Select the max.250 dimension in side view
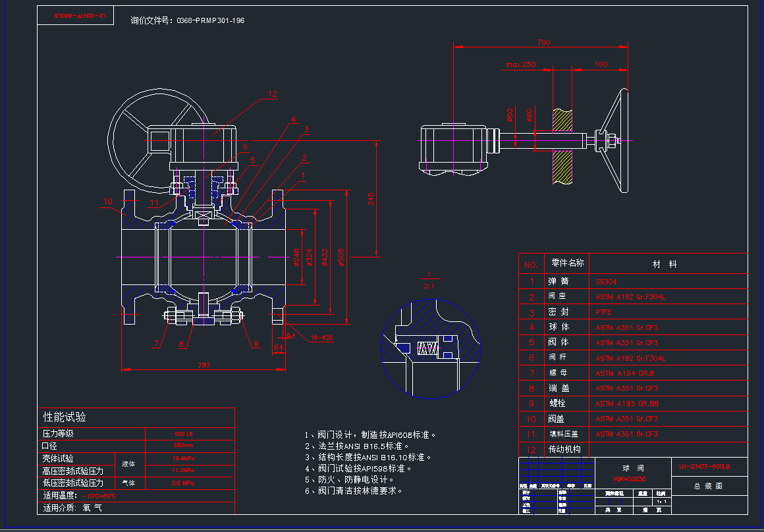Screen dimensions: 764x532 click(x=521, y=65)
